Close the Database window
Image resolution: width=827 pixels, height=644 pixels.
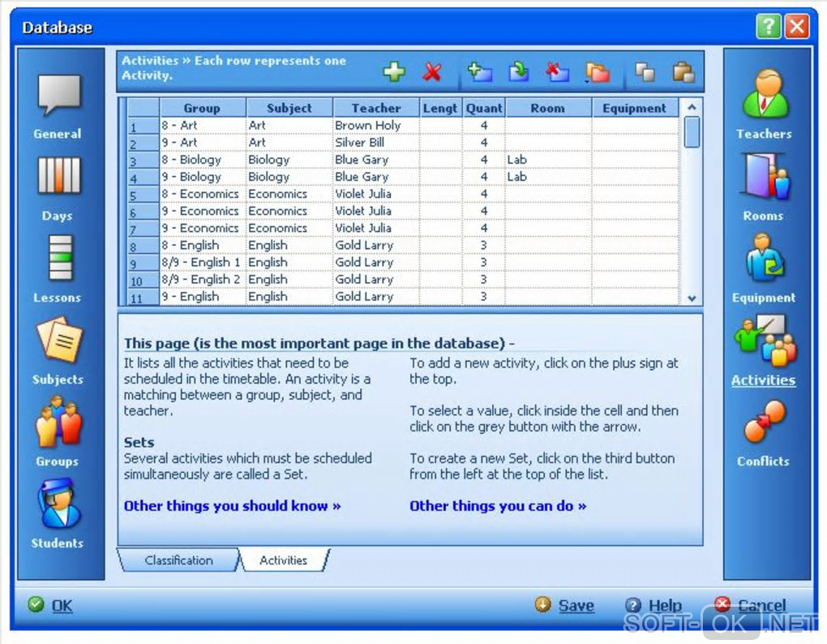(797, 27)
